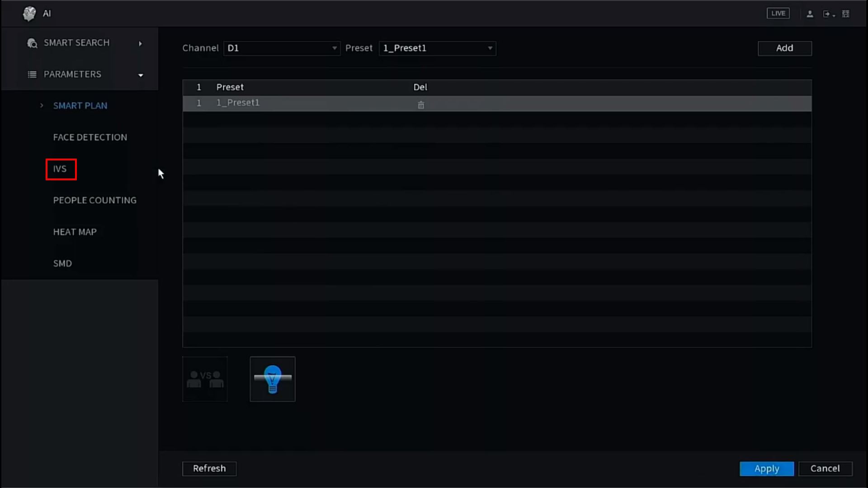The width and height of the screenshot is (868, 488).
Task: Click the AI head logo icon
Action: (x=29, y=14)
